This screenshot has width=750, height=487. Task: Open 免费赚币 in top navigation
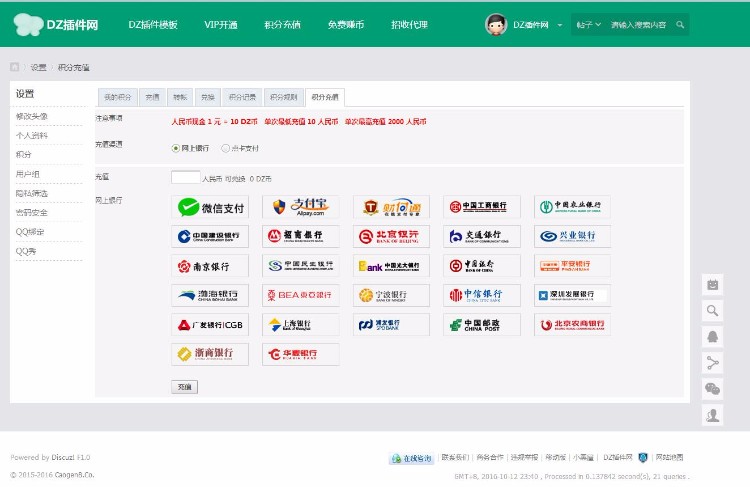(346, 25)
